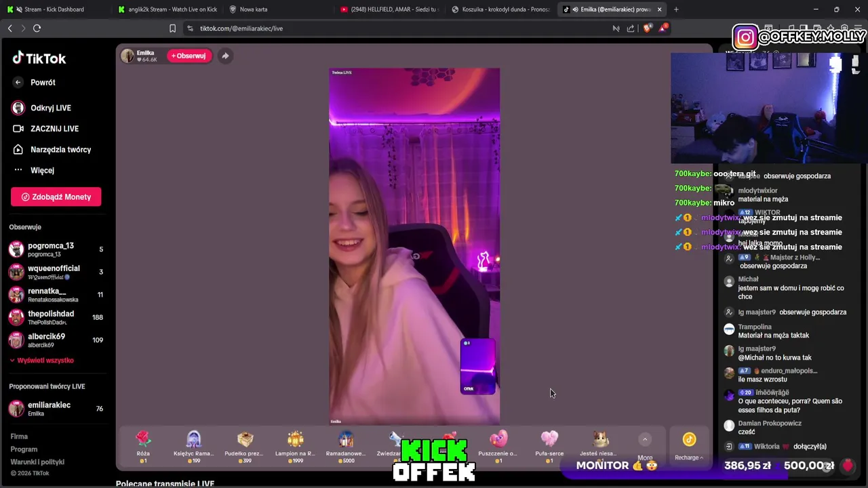Screen dimensions: 868x488
Task: Close the Emilka TikTok tab
Action: point(659,9)
